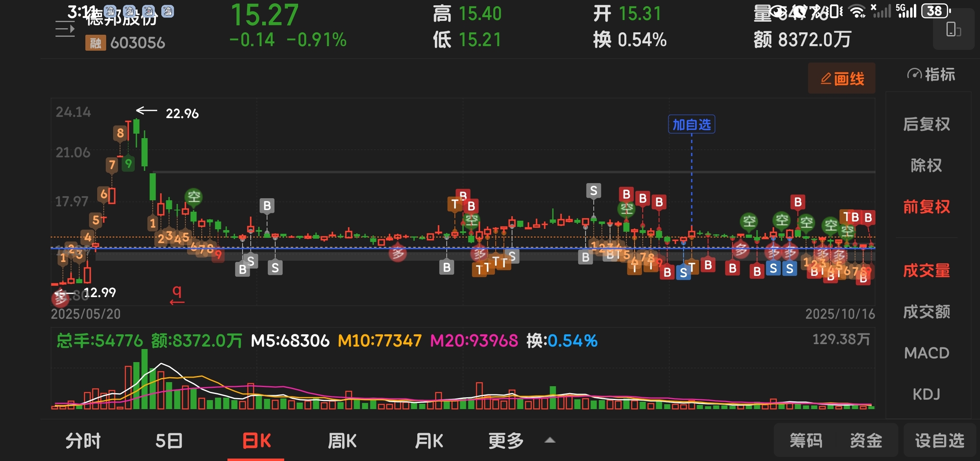This screenshot has width=980, height=461.
Task: Expand the 更多 period dropdown arrow
Action: click(x=550, y=441)
